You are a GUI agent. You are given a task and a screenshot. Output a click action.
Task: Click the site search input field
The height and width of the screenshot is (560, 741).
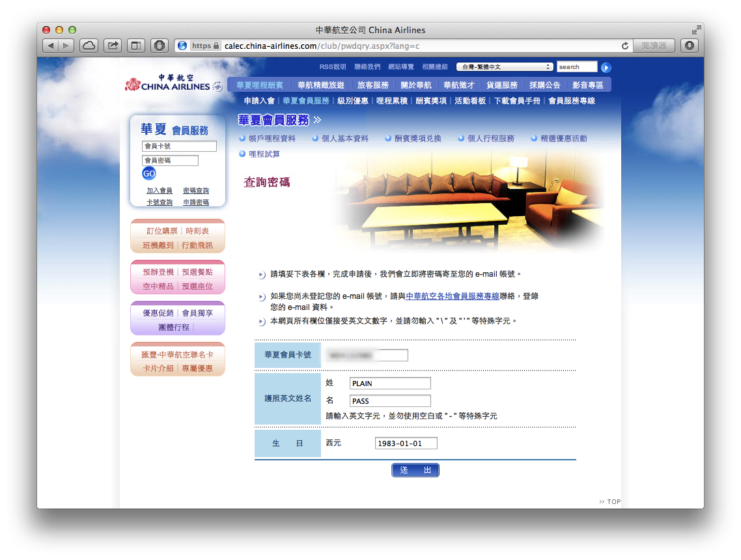tap(576, 66)
